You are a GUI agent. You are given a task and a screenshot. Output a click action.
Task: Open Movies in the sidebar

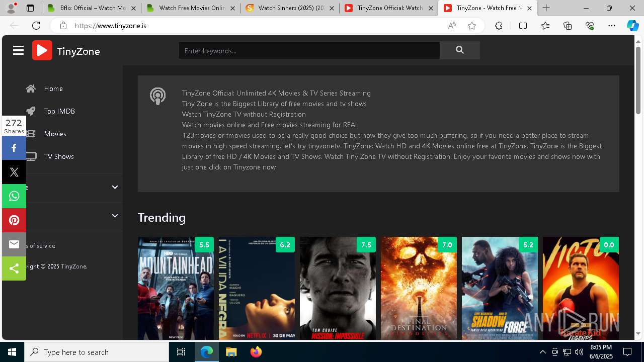coord(55,134)
